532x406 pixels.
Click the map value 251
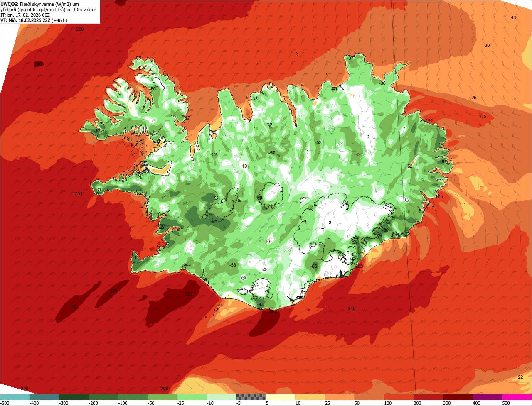(79, 193)
